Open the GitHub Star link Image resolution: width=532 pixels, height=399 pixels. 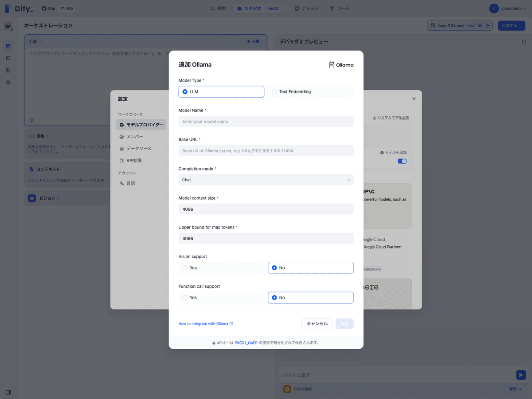click(x=58, y=8)
